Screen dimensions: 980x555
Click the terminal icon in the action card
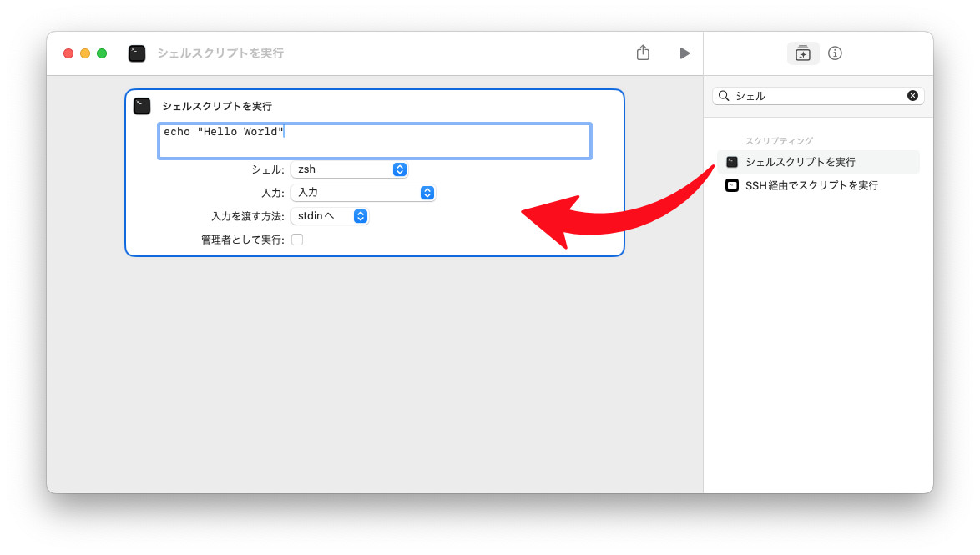click(x=142, y=106)
